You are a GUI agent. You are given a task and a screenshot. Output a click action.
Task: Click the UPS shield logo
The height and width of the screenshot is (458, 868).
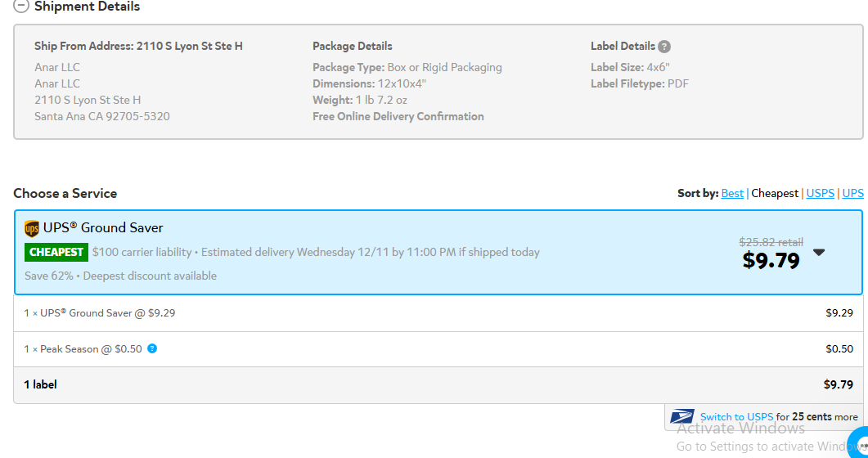click(32, 228)
